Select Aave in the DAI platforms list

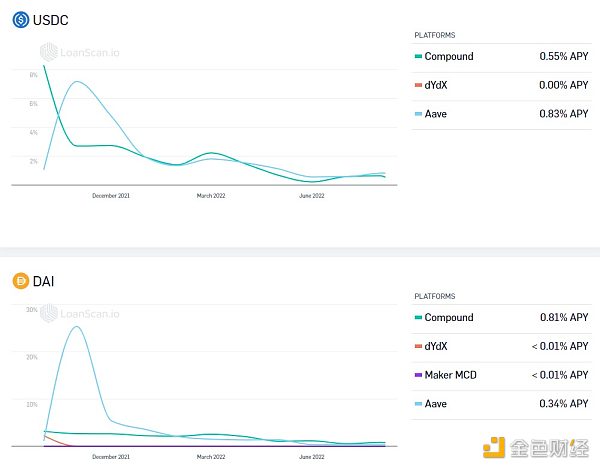437,403
